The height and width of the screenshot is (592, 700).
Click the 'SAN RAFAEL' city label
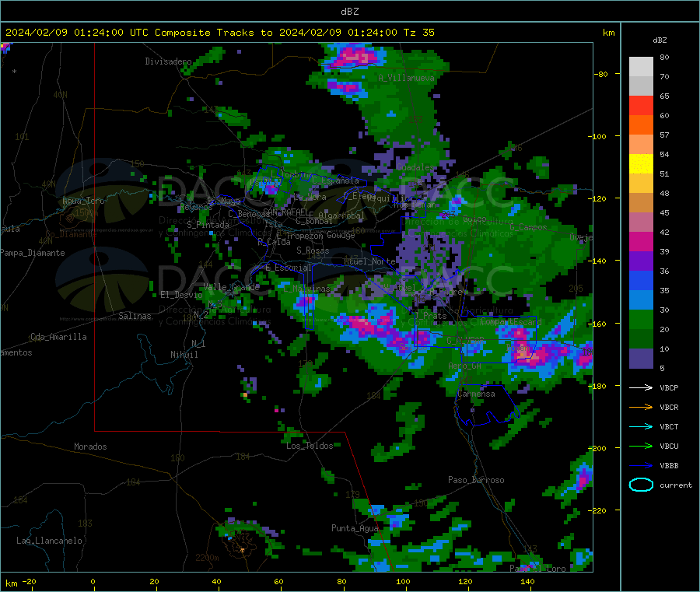[285, 212]
